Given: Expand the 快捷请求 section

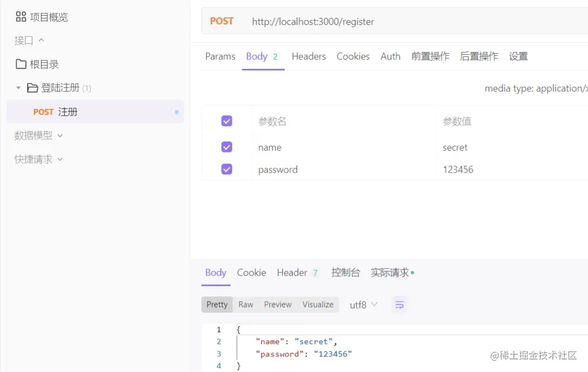Looking at the screenshot, I should point(38,159).
